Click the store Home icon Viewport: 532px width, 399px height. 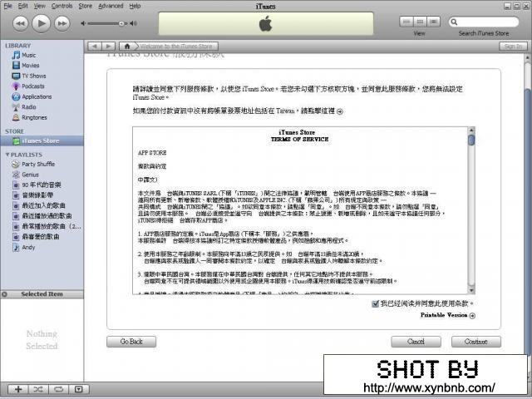coord(127,47)
